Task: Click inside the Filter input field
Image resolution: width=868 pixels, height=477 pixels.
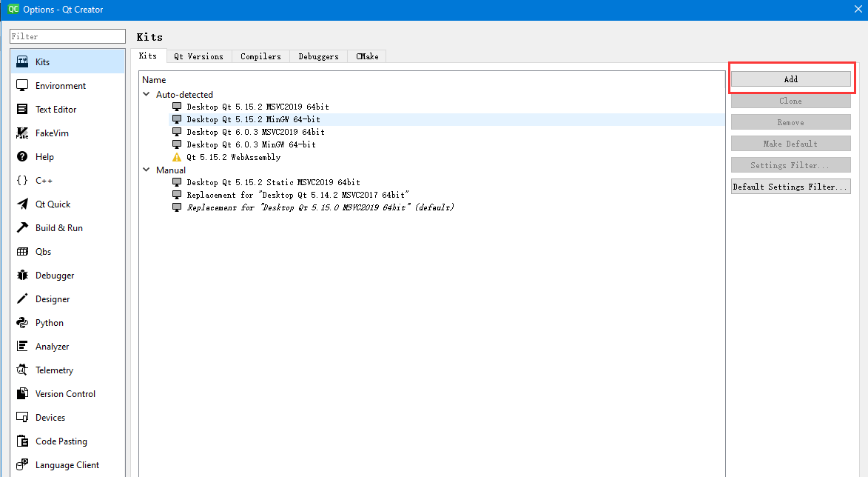Action: pos(67,36)
